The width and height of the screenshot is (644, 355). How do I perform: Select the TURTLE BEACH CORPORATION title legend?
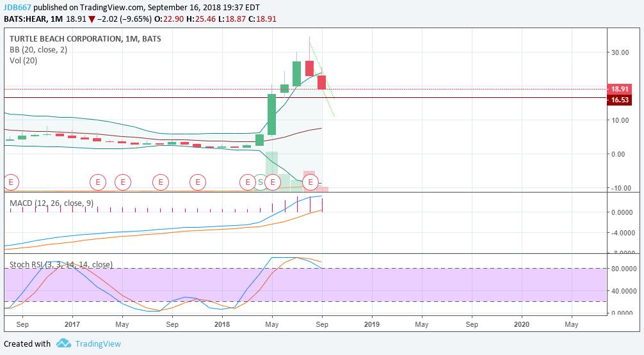point(85,38)
